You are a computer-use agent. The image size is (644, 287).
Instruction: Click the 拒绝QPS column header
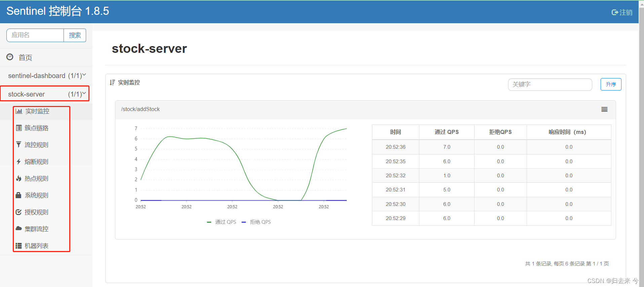point(500,132)
